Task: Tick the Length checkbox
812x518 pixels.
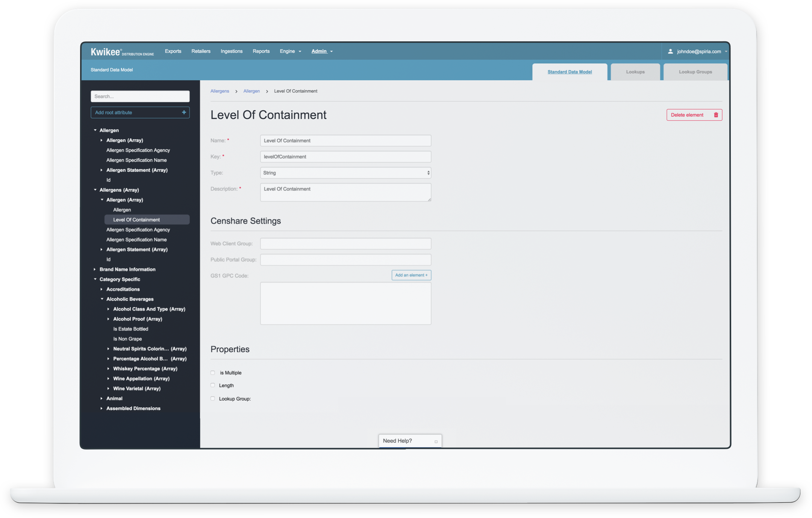Action: tap(213, 385)
